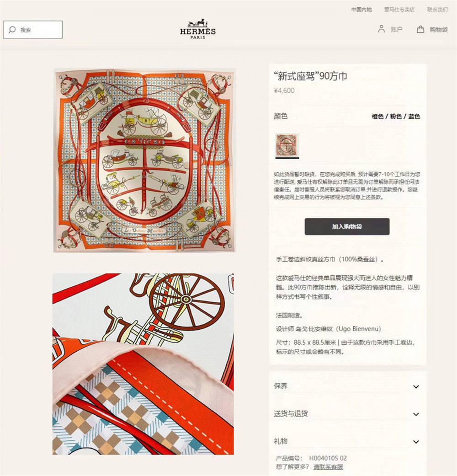Select 中国内地 region link
Screen dimensions: 457x476
pos(361,10)
